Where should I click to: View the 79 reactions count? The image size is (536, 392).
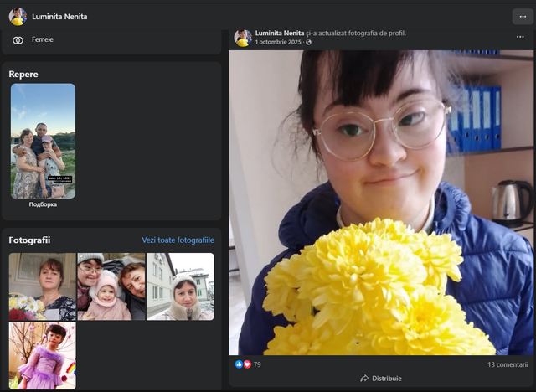[257, 364]
